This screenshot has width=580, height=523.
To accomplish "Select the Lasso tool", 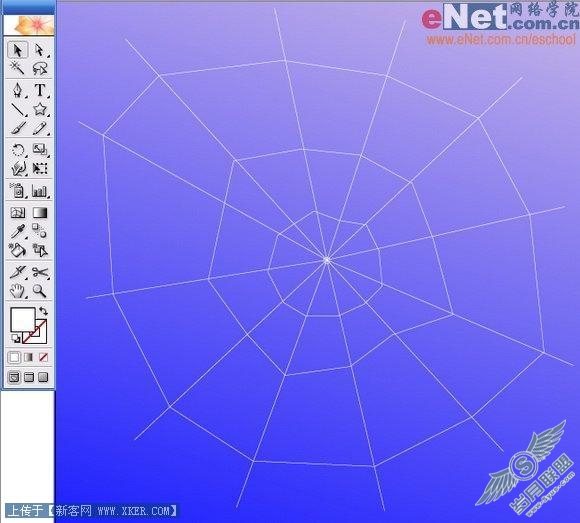I will pyautogui.click(x=40, y=68).
